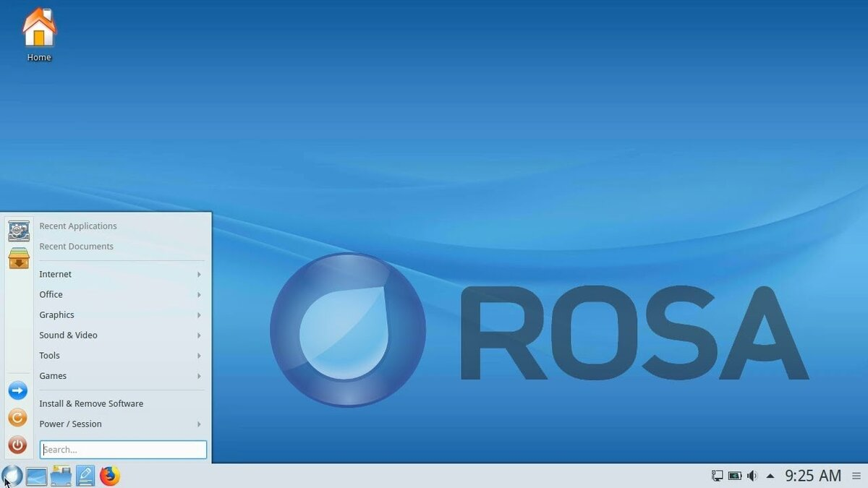Open the Home folder desktop icon
The width and height of the screenshot is (868, 488).
click(x=39, y=35)
